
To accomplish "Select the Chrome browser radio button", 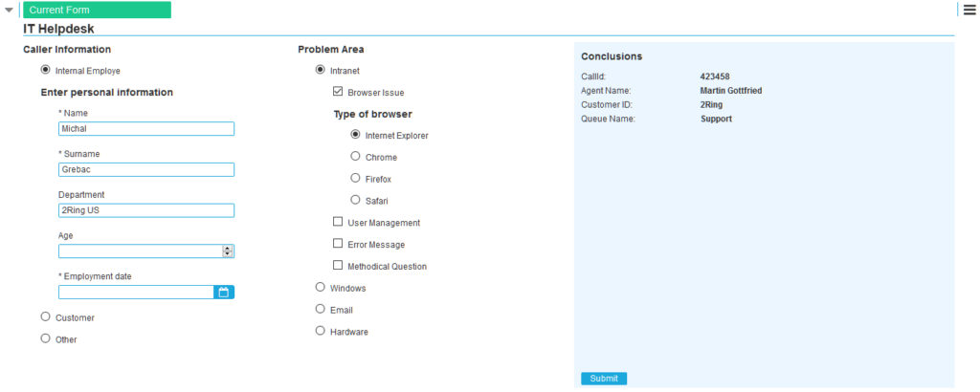I will (356, 156).
